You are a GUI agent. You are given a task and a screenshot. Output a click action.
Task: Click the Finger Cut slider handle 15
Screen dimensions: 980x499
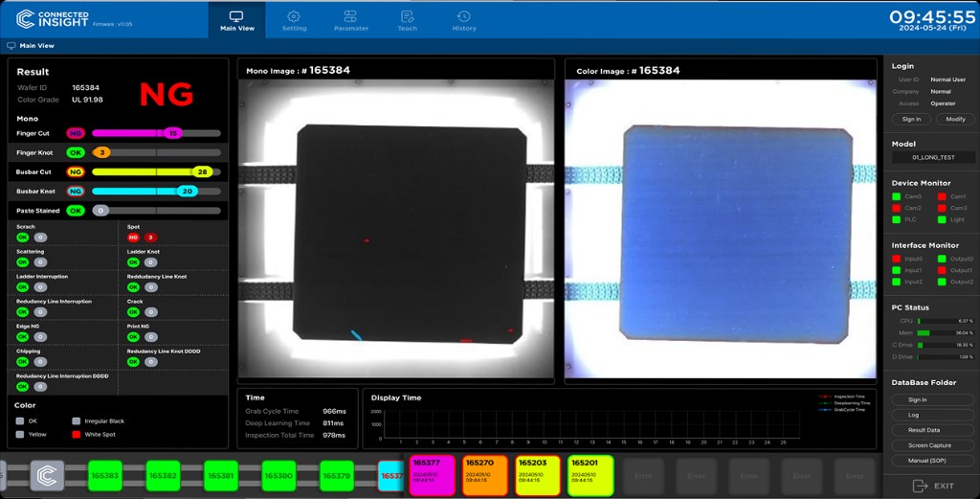[x=173, y=133]
